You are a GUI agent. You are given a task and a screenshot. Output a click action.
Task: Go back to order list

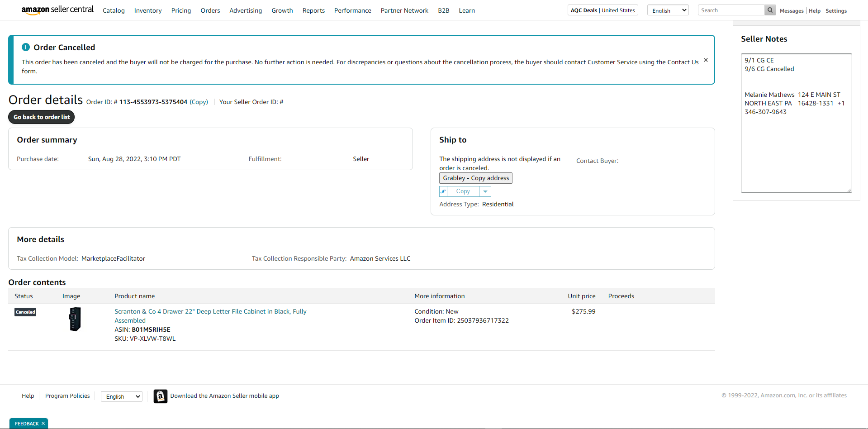click(x=42, y=117)
